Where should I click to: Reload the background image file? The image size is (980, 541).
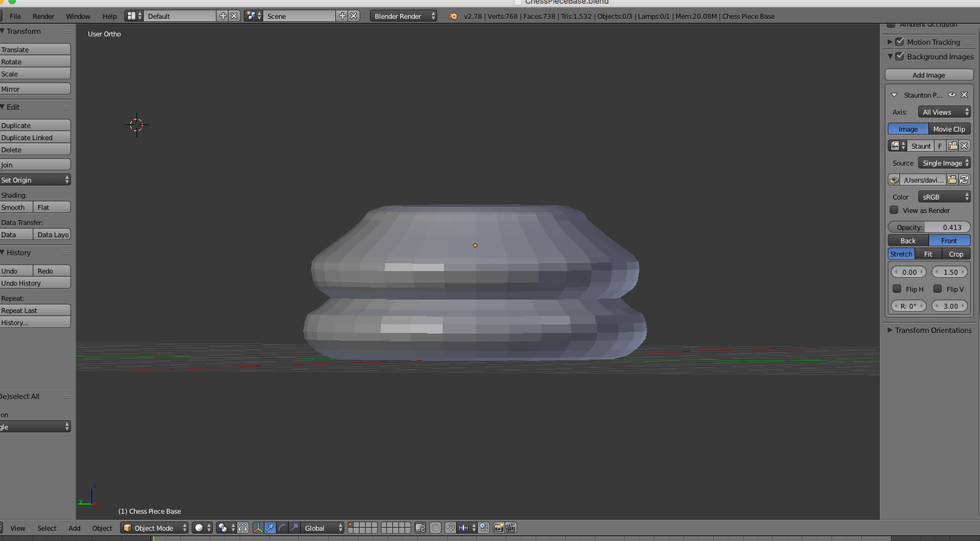coord(964,180)
